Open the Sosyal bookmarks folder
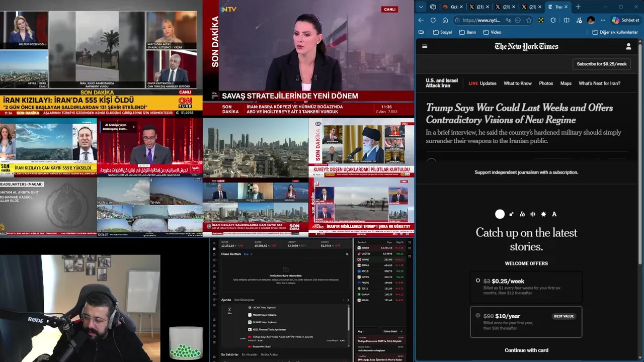 point(442,32)
